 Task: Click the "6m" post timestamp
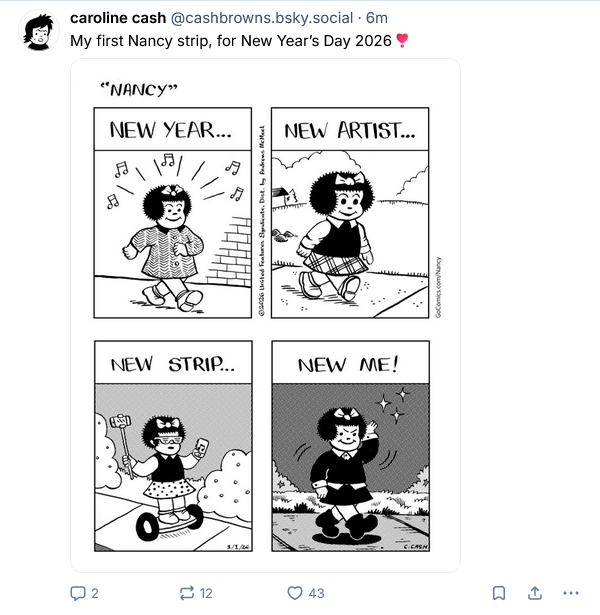tap(378, 20)
